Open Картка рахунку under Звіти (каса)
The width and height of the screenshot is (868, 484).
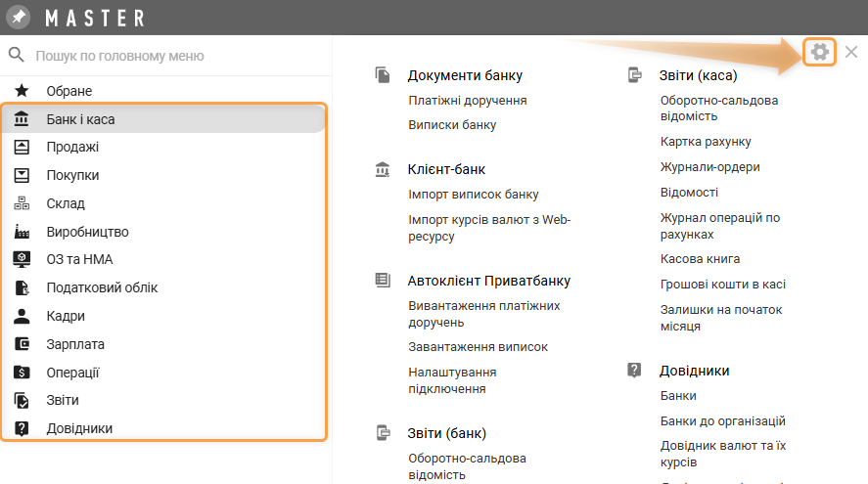pos(706,141)
